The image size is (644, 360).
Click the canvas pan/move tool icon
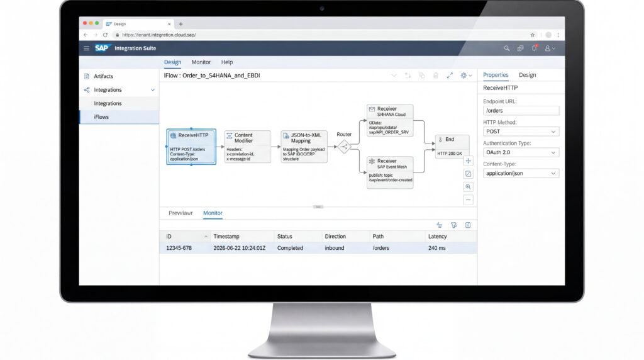point(468,160)
